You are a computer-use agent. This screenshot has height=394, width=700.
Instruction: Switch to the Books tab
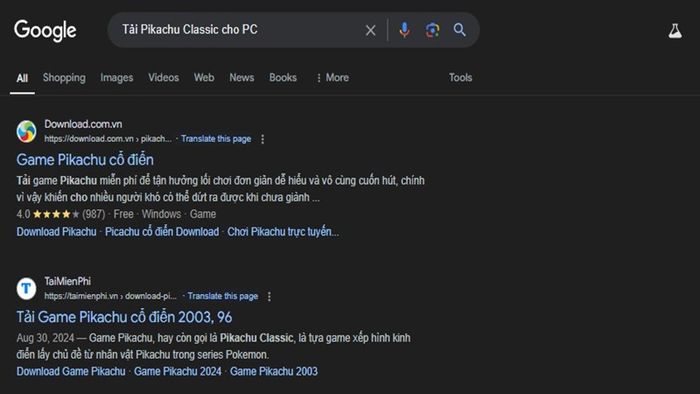pyautogui.click(x=283, y=78)
